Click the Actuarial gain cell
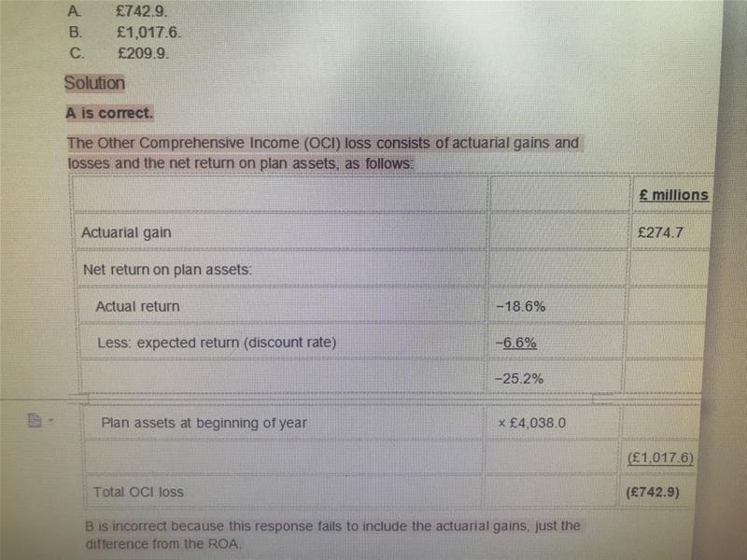 (x=280, y=232)
